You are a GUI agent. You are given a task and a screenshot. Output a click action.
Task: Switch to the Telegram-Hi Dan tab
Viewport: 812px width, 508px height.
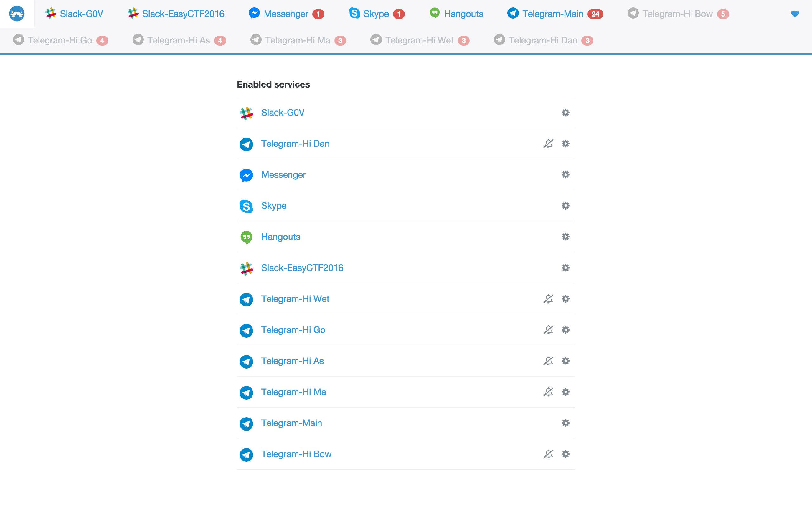(544, 40)
